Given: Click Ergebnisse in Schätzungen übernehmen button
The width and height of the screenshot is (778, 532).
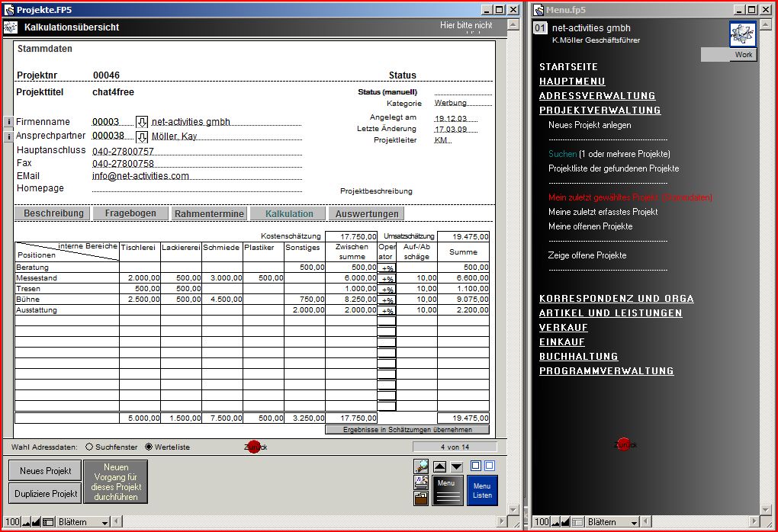Looking at the screenshot, I should tap(407, 430).
